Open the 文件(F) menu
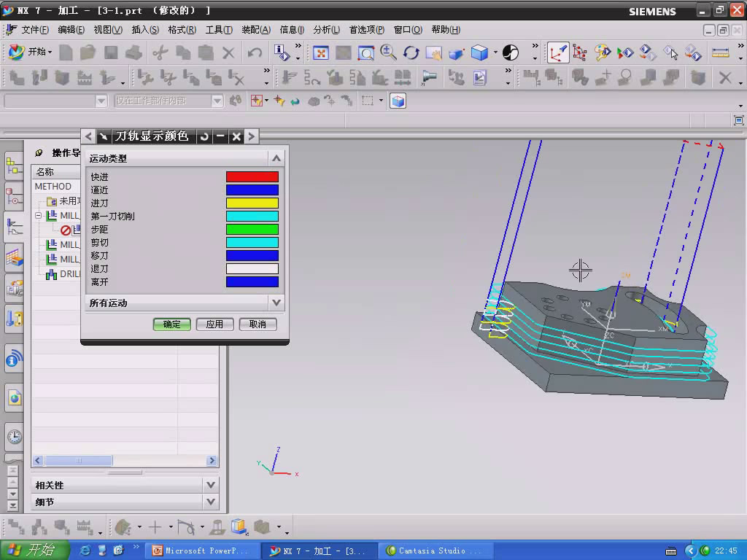This screenshot has width=747, height=560. 35,29
